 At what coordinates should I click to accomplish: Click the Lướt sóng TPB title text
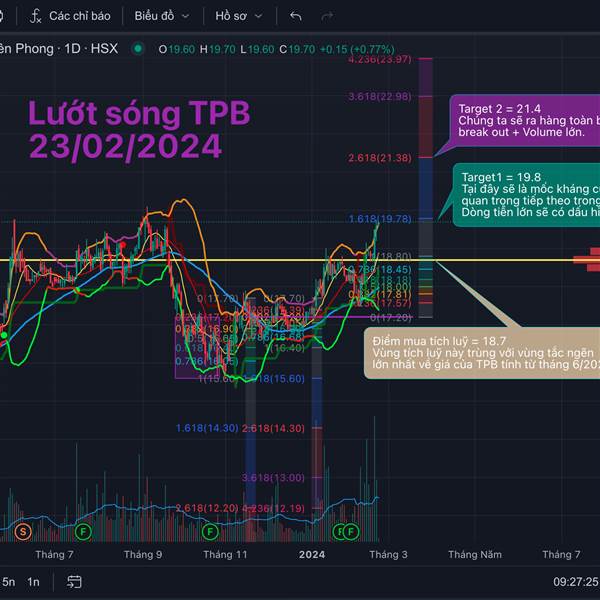[139, 113]
